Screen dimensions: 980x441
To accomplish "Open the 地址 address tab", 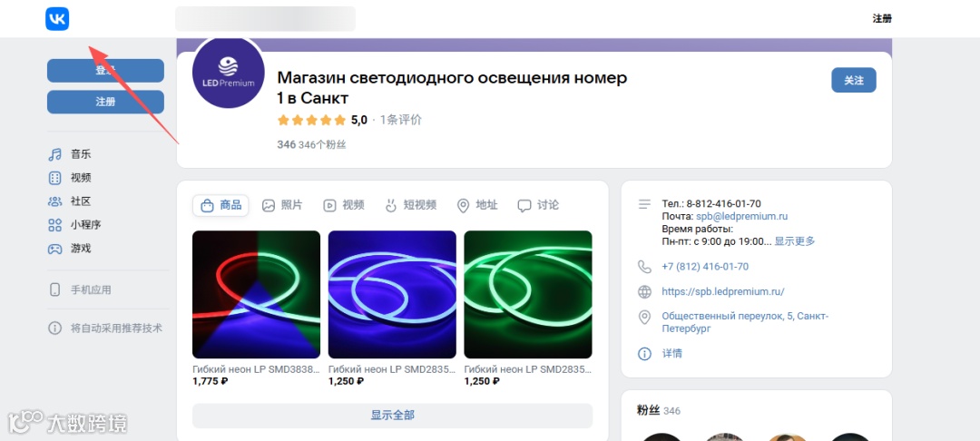I will coord(477,205).
